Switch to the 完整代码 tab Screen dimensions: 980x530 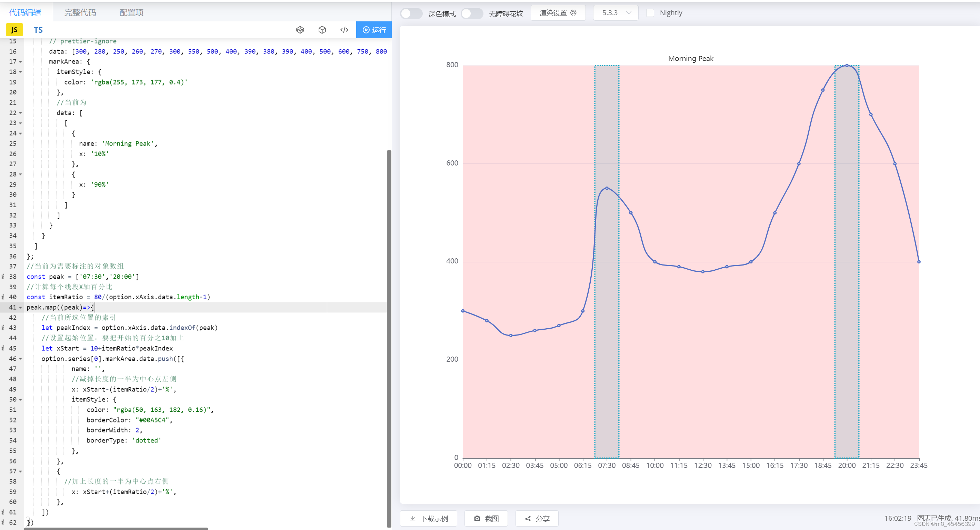coord(80,12)
